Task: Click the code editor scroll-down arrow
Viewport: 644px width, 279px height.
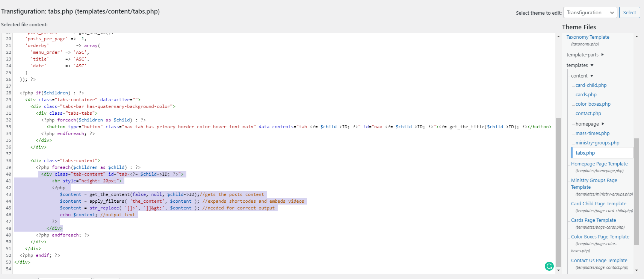Action: click(558, 270)
